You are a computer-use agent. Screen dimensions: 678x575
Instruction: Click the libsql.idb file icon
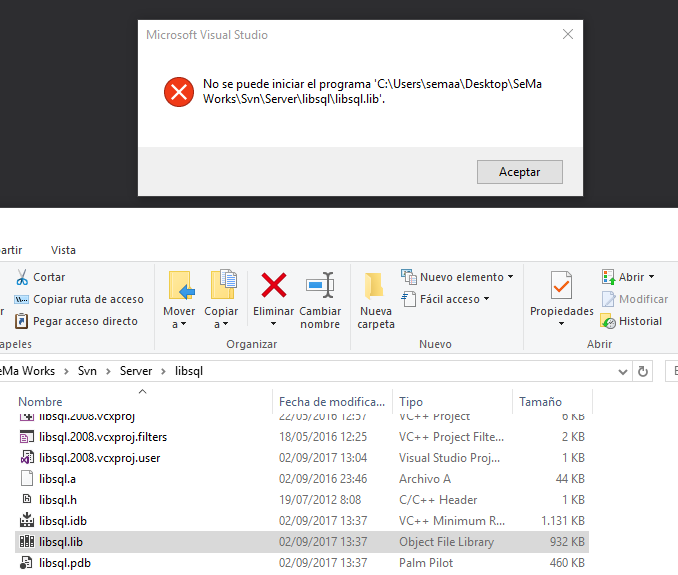(x=27, y=521)
